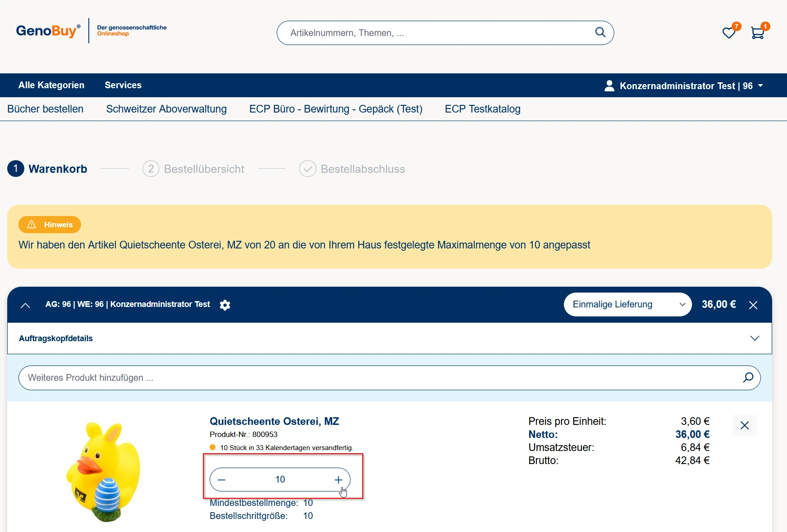Open order settings gear icon
This screenshot has width=787, height=532.
pyautogui.click(x=225, y=305)
